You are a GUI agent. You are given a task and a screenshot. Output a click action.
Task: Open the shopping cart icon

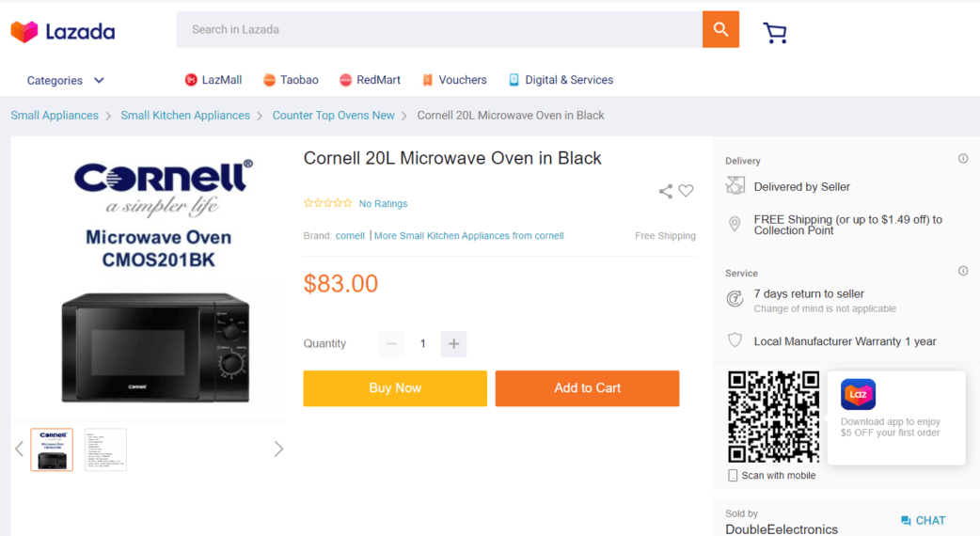(x=775, y=33)
